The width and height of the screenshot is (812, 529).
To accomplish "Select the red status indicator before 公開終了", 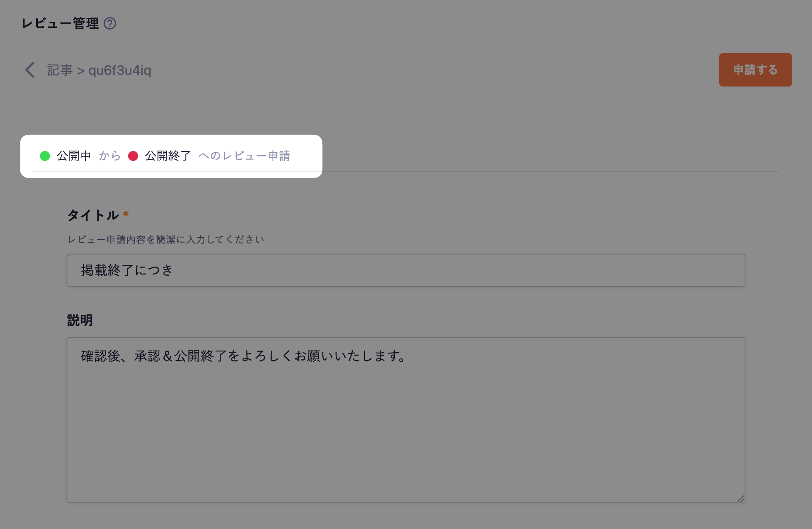I will click(x=134, y=156).
